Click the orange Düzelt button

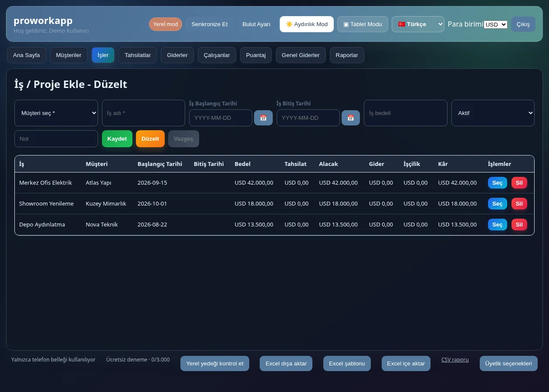pyautogui.click(x=150, y=139)
